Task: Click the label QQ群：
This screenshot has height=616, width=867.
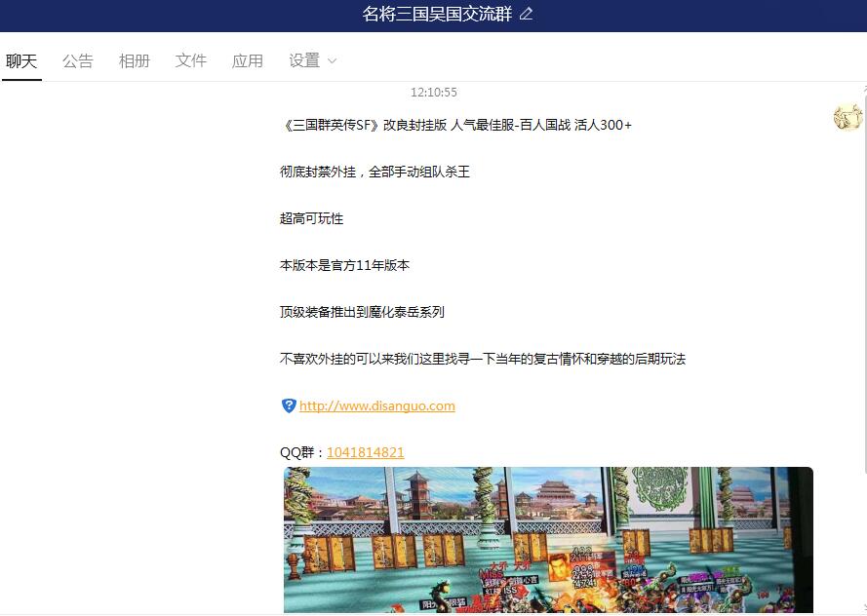Action: tap(302, 452)
